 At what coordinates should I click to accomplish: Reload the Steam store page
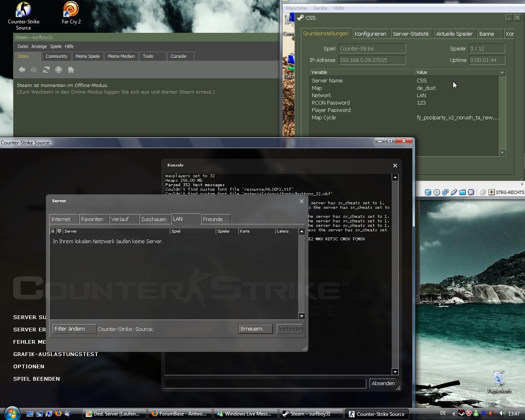coord(46,70)
